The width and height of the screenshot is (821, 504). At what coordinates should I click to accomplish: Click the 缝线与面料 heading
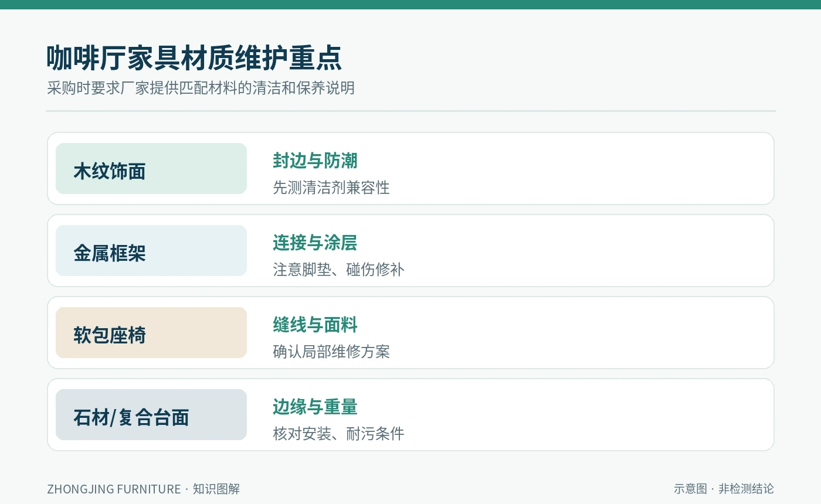[315, 325]
